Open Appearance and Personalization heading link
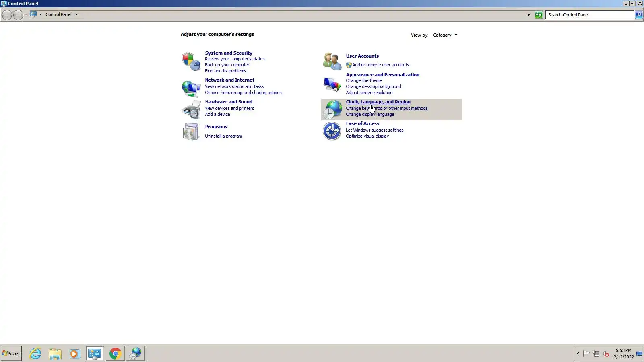Image resolution: width=644 pixels, height=362 pixels. pyautogui.click(x=382, y=75)
